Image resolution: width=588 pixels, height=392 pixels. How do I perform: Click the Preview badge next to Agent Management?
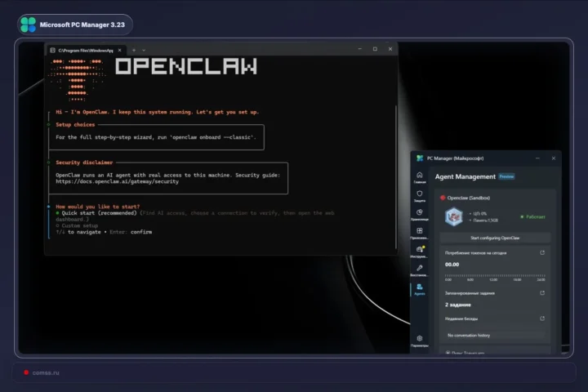coord(506,176)
